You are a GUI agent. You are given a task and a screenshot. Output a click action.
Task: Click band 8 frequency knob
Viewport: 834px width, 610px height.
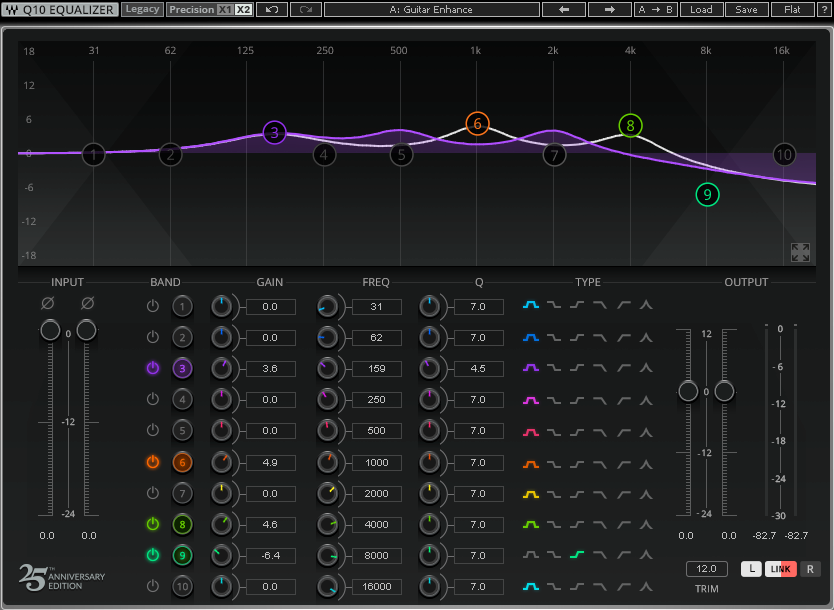pos(327,524)
